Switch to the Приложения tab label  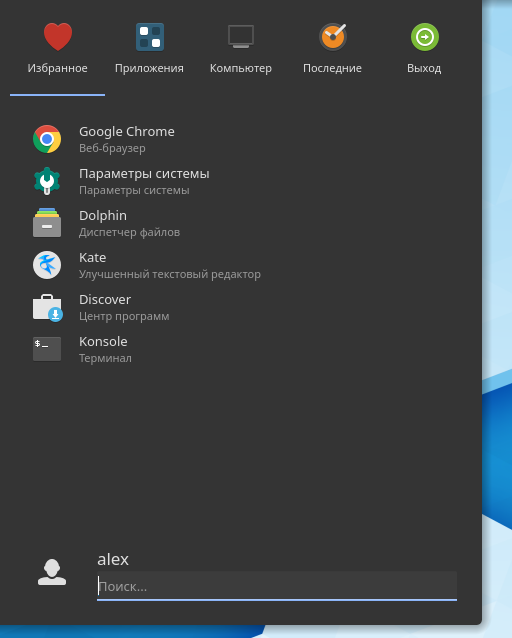[149, 68]
